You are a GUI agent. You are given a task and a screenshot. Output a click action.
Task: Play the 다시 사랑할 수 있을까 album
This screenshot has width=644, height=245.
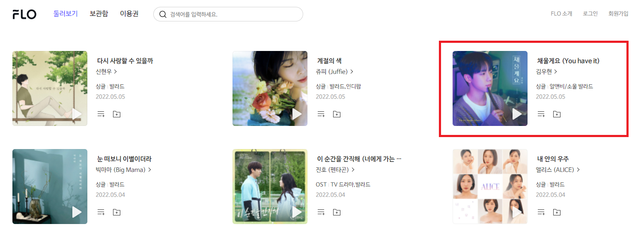point(77,114)
